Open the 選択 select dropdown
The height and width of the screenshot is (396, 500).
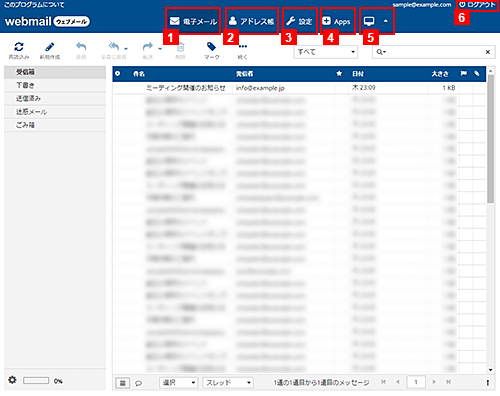(179, 383)
